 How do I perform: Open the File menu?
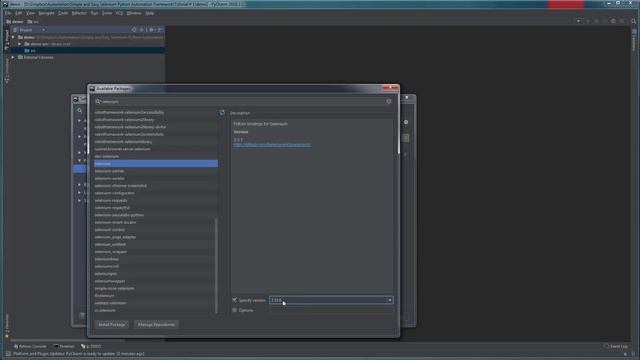pos(8,13)
